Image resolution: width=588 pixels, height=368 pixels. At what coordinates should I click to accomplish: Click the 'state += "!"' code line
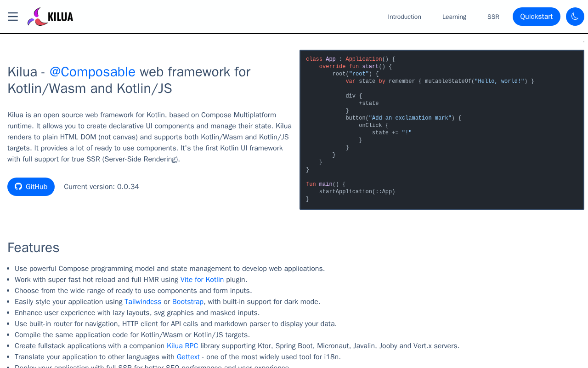(392, 133)
